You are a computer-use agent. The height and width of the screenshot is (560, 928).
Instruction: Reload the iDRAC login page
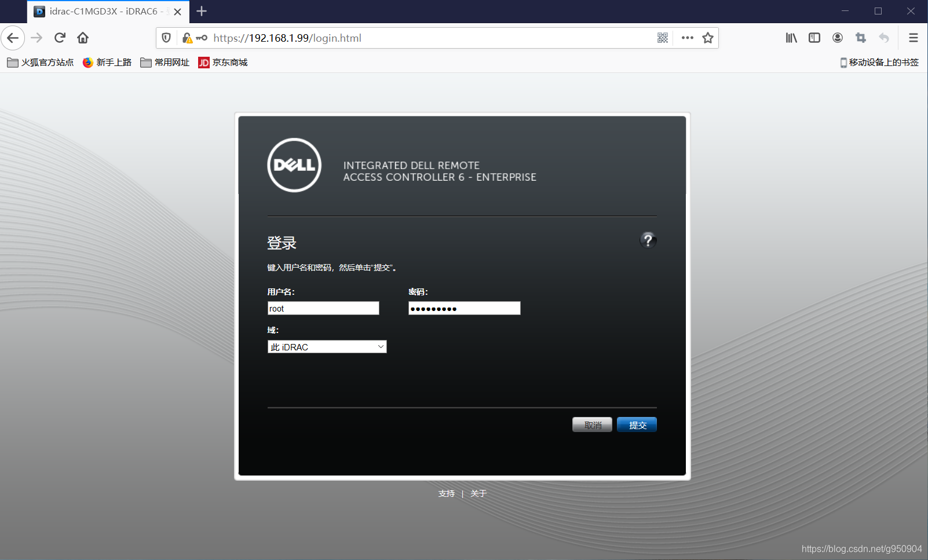click(60, 38)
